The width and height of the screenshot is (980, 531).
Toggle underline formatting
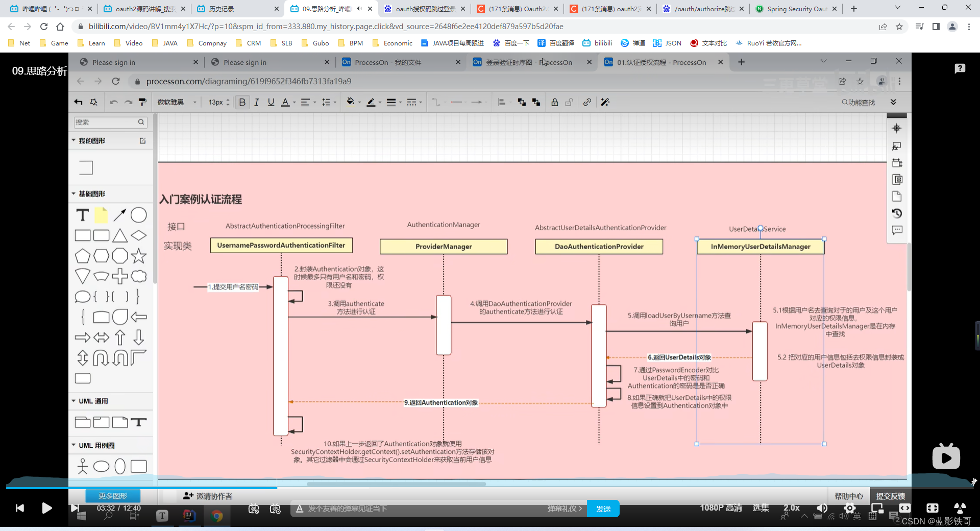pos(271,102)
